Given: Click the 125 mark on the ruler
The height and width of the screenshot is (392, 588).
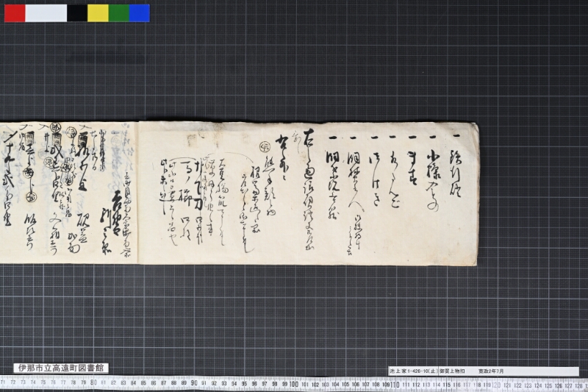Looking at the screenshot, I should tap(548, 385).
